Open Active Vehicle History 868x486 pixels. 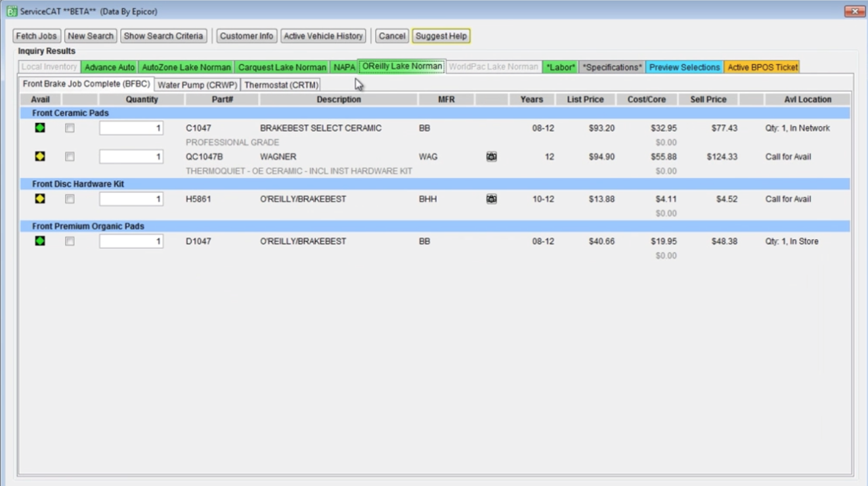click(x=323, y=36)
